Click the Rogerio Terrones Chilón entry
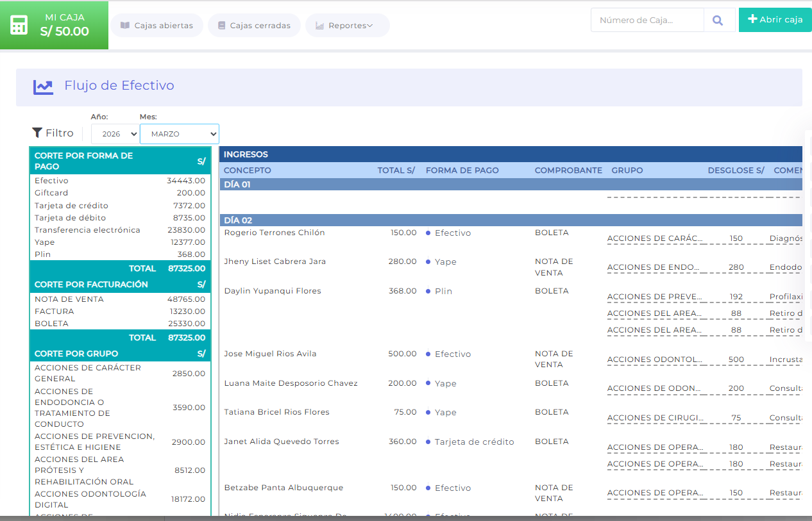Image resolution: width=812 pixels, height=521 pixels. 275,233
